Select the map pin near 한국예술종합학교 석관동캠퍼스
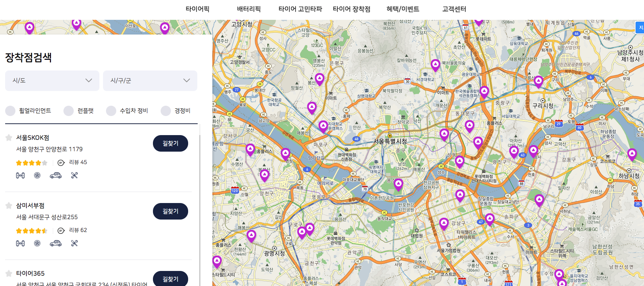Screen dimensions: 644x286 click(x=484, y=92)
